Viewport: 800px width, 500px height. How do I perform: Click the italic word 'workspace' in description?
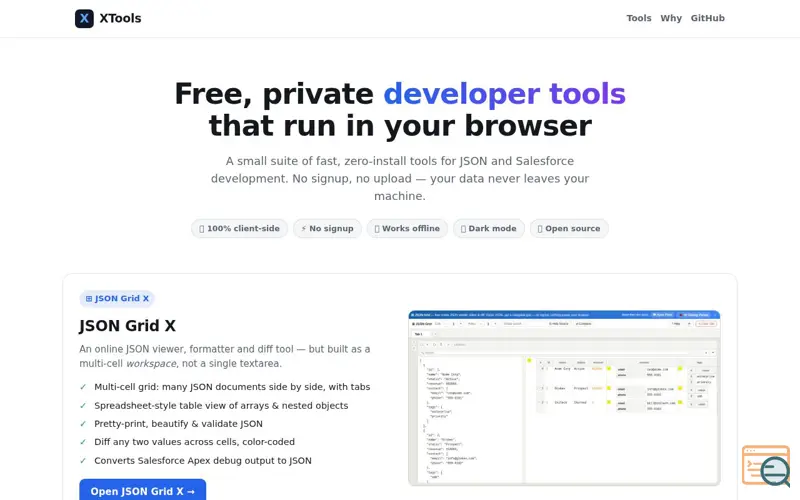pos(151,364)
